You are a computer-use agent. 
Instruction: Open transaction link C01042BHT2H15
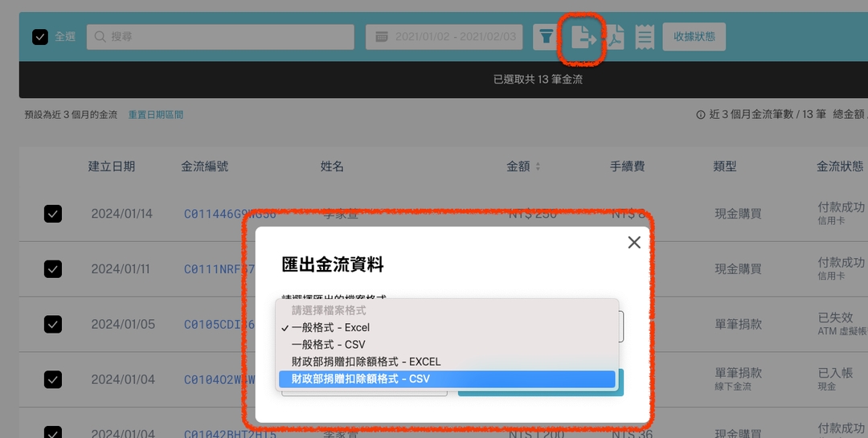230,433
